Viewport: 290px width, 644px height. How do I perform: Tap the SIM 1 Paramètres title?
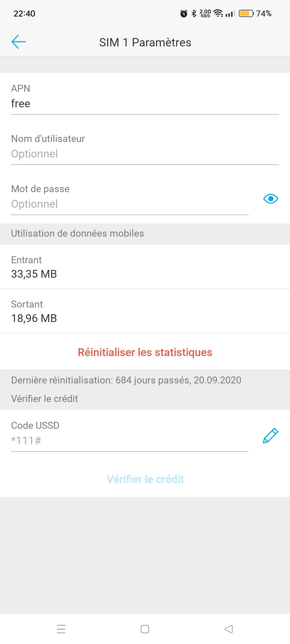(x=145, y=42)
